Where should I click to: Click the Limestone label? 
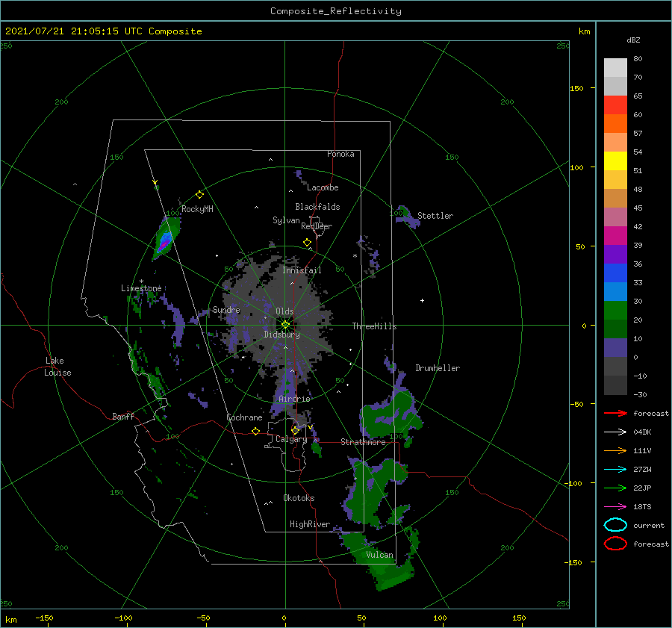point(141,288)
